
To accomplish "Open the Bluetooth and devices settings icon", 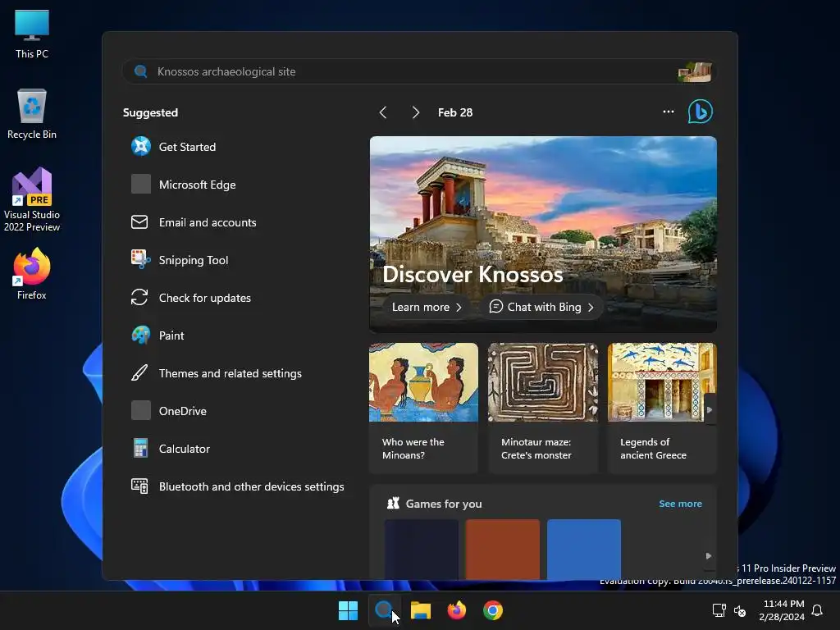I will click(139, 486).
